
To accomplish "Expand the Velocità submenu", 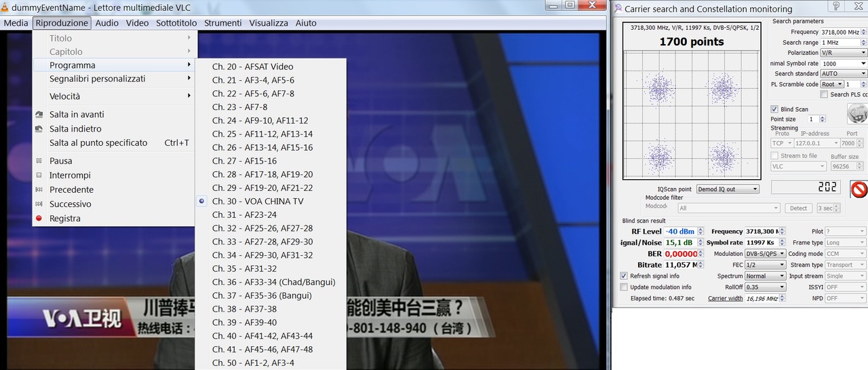I will point(115,96).
